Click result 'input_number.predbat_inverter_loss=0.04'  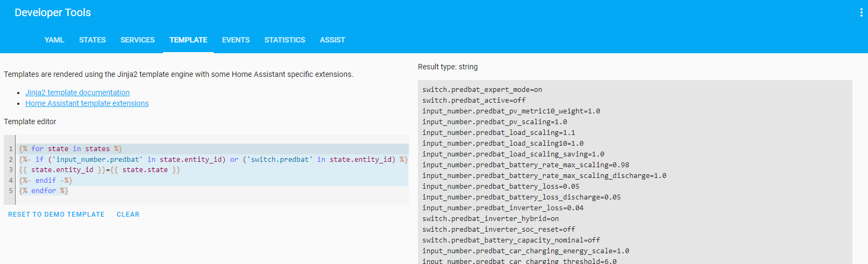coord(503,208)
